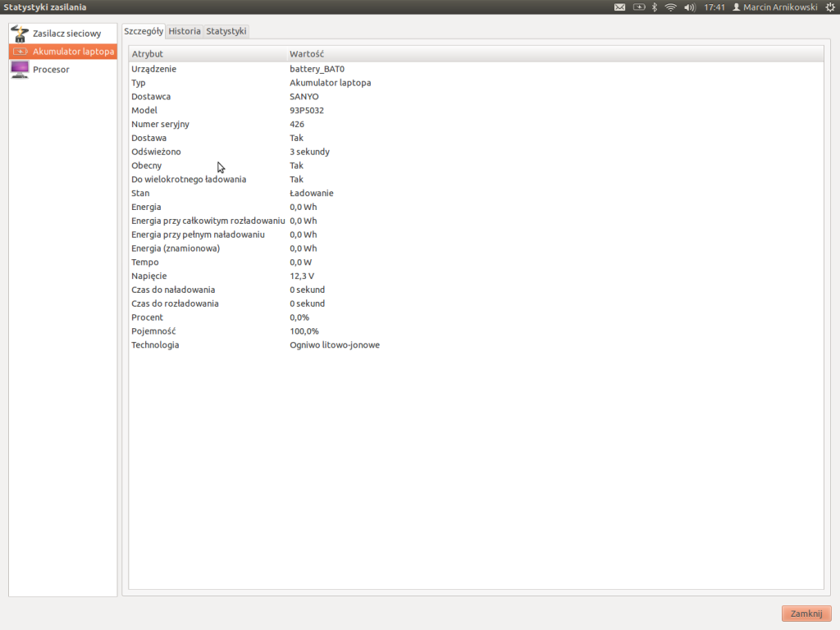840x630 pixels.
Task: Click the 0,0% percentage value
Action: (x=299, y=317)
